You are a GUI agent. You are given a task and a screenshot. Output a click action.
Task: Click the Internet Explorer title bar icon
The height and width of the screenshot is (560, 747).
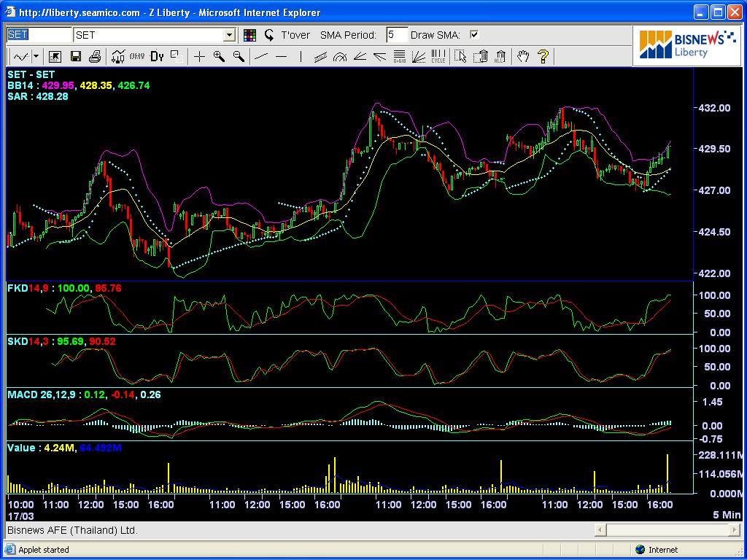(10, 12)
